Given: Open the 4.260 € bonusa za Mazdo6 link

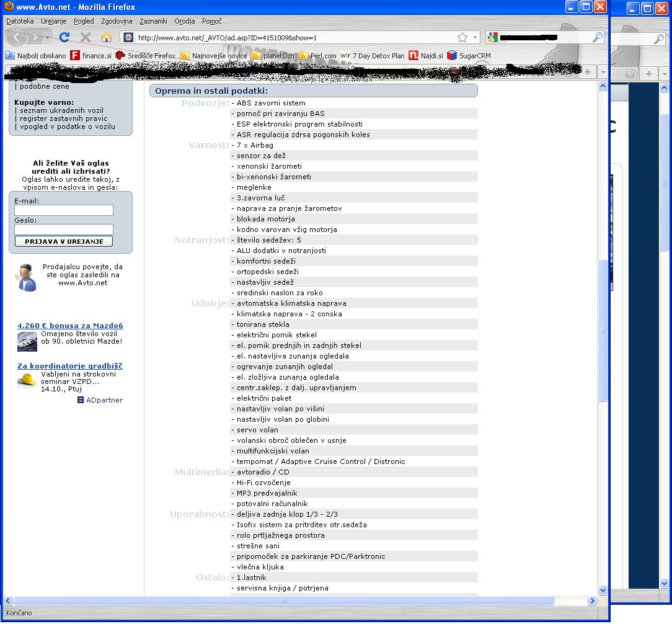Looking at the screenshot, I should [70, 326].
